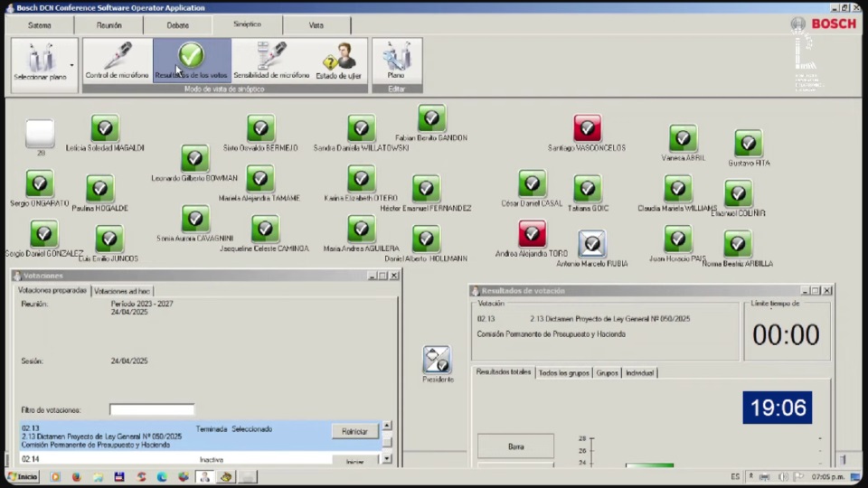Select Sixto Osvaldo BERMEJO seat icon

(260, 129)
